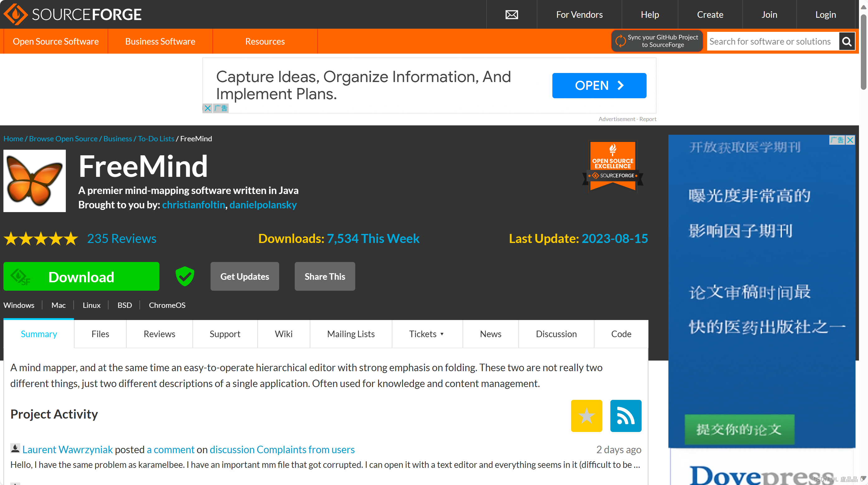This screenshot has width=868, height=485.
Task: Close the top banner advertisement
Action: click(208, 108)
